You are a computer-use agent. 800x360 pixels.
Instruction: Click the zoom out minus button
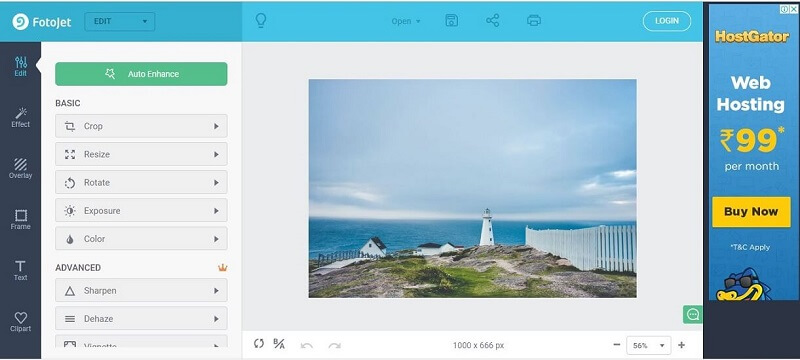(617, 345)
